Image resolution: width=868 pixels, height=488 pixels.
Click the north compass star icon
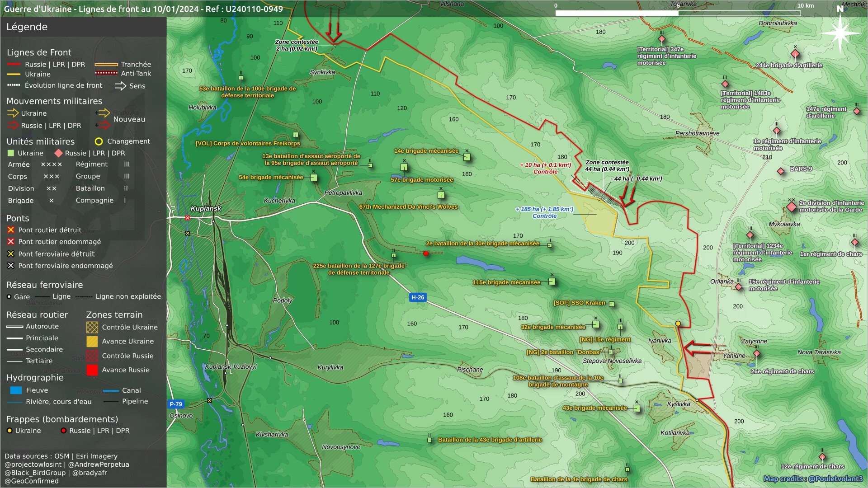(x=840, y=33)
